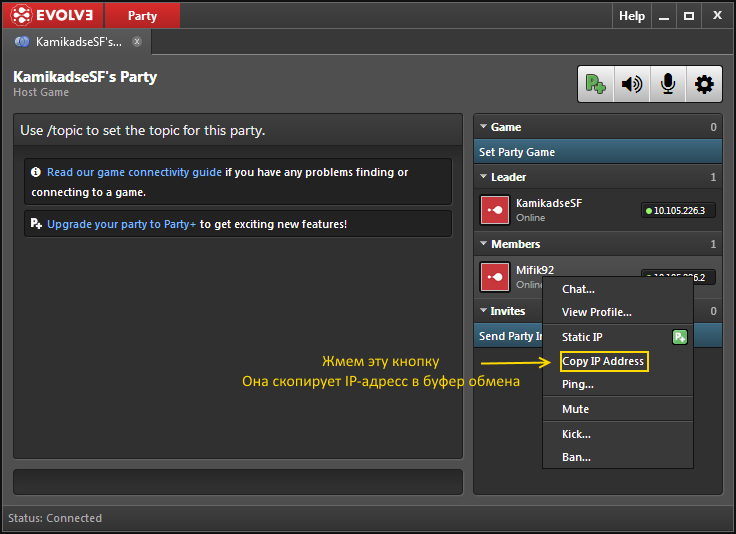
Task: Select Mute in the context menu
Action: (x=576, y=409)
